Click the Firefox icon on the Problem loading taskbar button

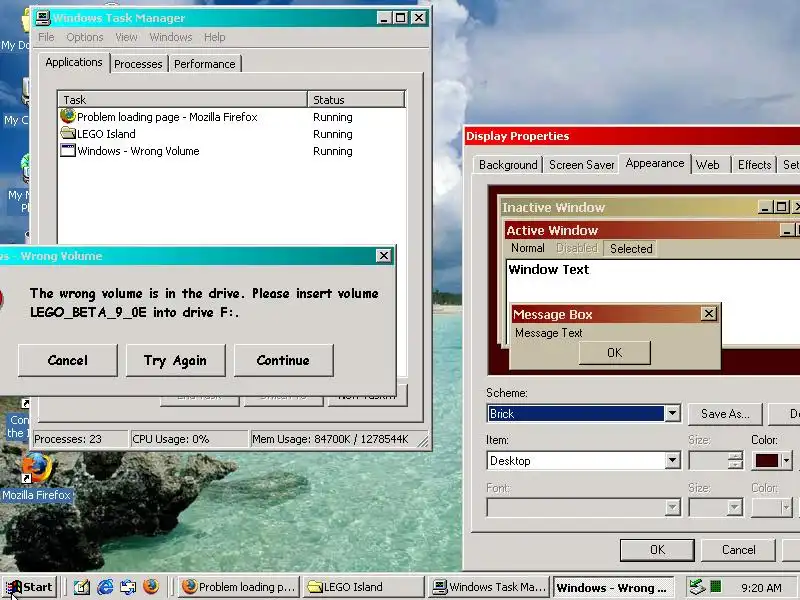click(x=190, y=587)
